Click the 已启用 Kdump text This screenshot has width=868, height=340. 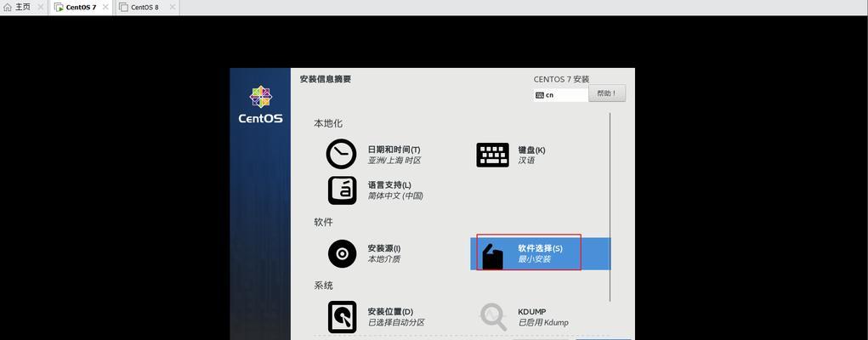tap(543, 322)
